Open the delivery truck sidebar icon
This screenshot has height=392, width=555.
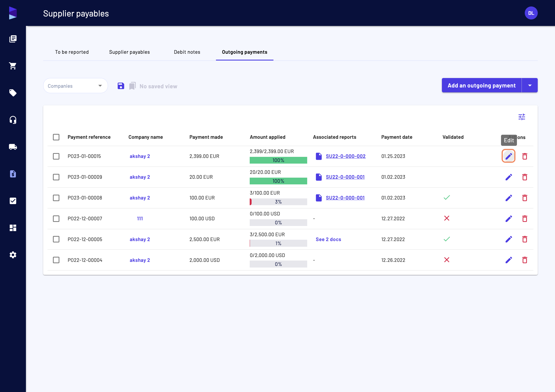pos(13,147)
